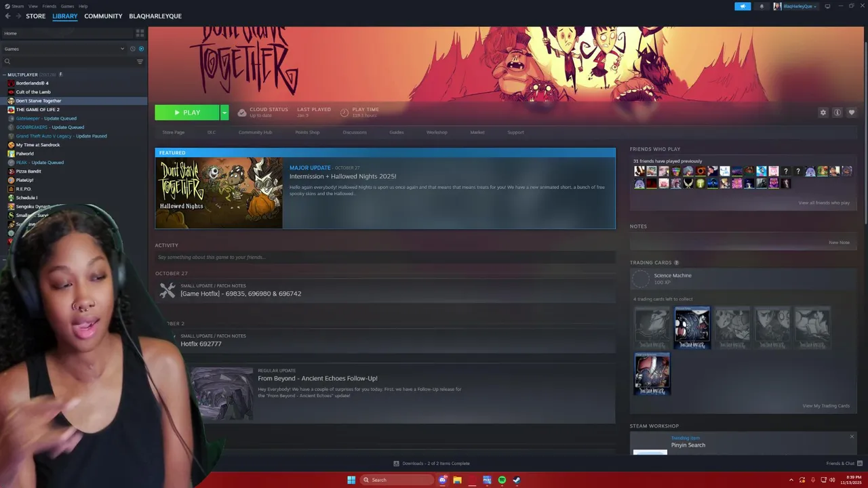Switch library to grid collections view

pos(140,33)
